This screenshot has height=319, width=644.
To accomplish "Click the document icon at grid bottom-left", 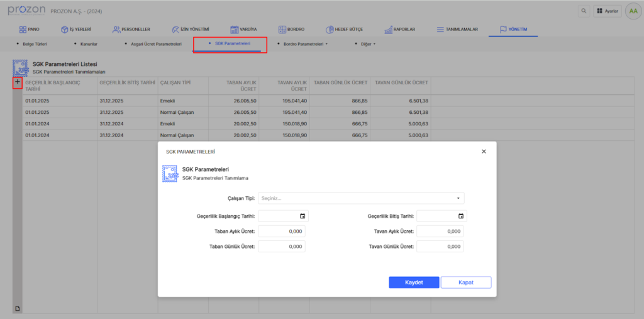I will pyautogui.click(x=18, y=308).
